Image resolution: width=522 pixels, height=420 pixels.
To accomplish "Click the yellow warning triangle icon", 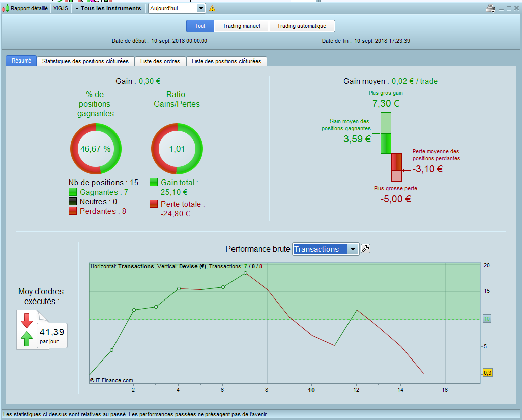I will [x=212, y=9].
